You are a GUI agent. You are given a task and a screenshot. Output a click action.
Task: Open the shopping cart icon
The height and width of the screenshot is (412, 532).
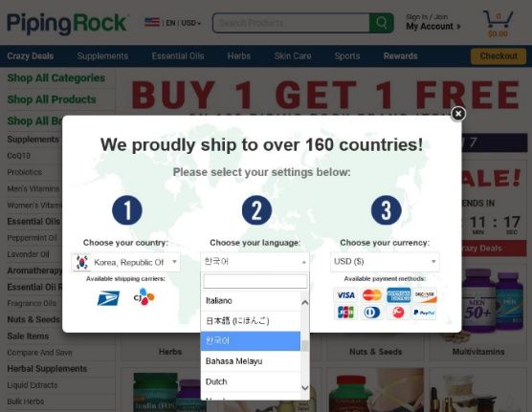click(498, 19)
